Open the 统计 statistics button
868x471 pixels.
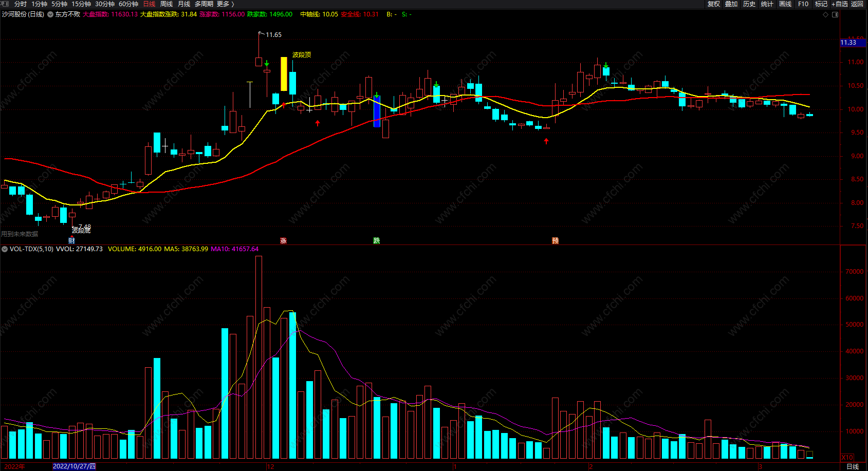click(767, 4)
